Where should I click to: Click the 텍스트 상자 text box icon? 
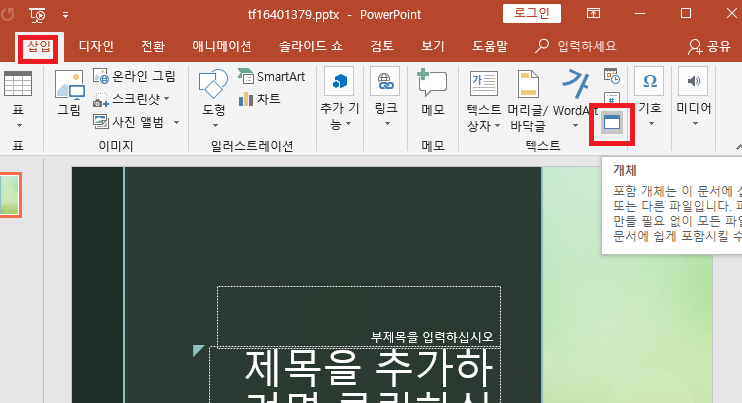(484, 83)
